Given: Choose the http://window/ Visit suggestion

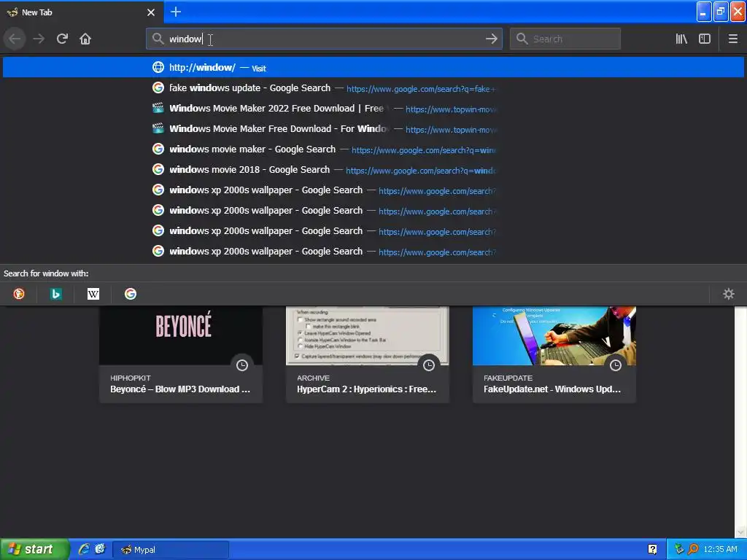Looking at the screenshot, I should pos(373,67).
